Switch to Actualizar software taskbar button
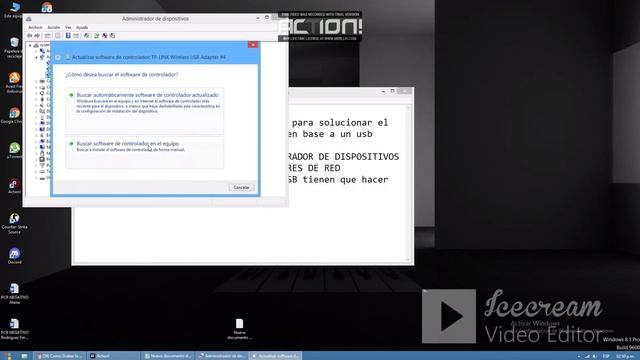The width and height of the screenshot is (640, 360). point(276,356)
